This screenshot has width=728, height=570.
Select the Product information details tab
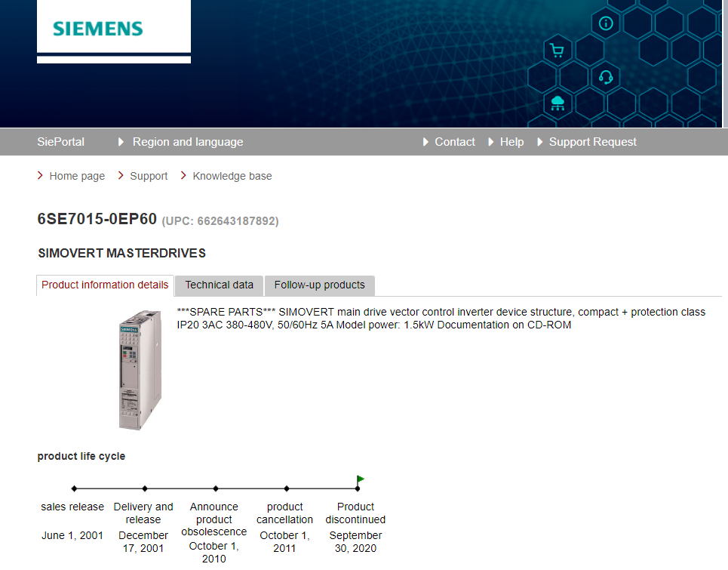pos(105,285)
